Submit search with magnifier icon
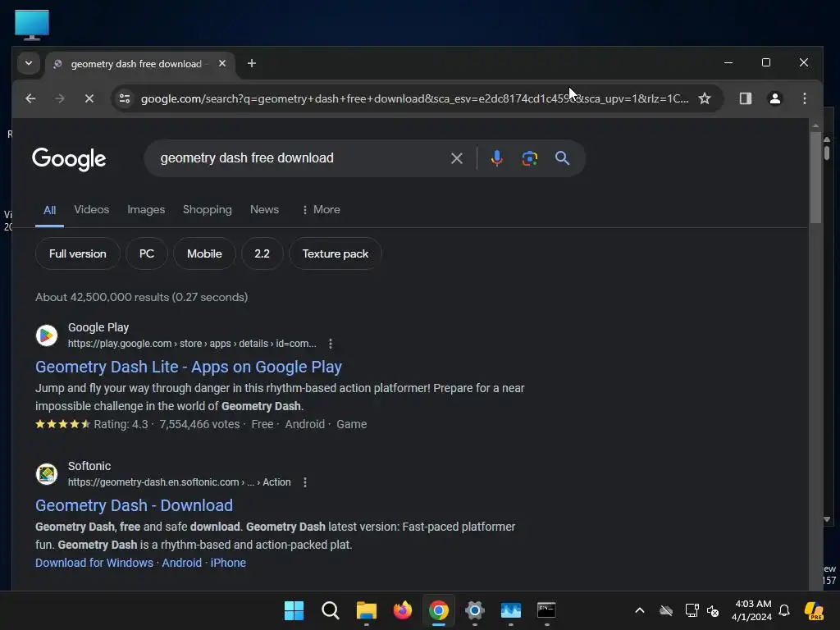Viewport: 840px width, 630px height. click(562, 158)
